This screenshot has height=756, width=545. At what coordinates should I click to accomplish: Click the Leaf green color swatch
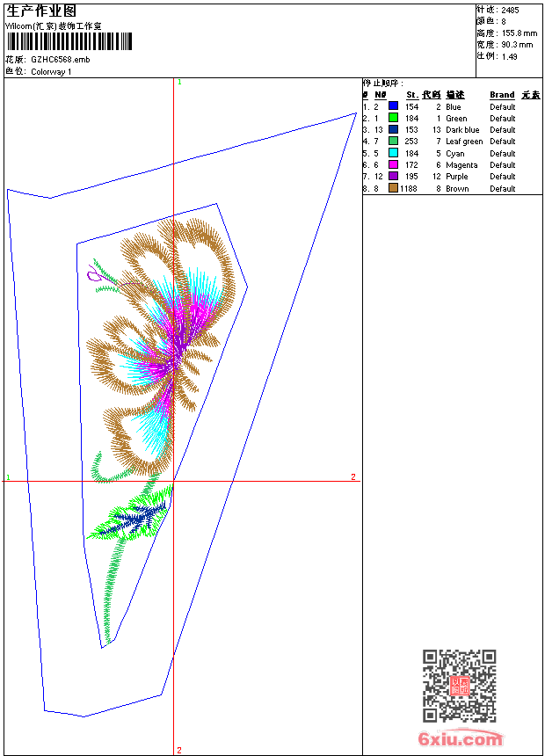[x=393, y=141]
